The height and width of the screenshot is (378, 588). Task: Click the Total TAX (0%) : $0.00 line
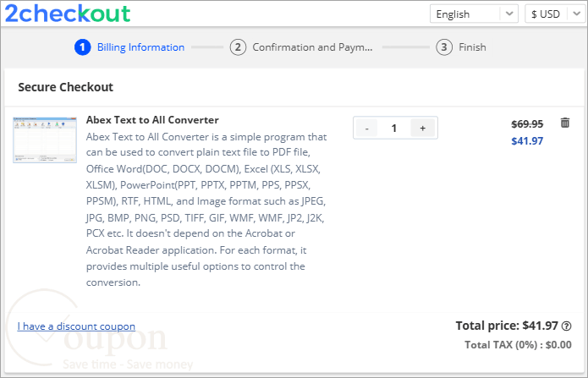pos(518,345)
